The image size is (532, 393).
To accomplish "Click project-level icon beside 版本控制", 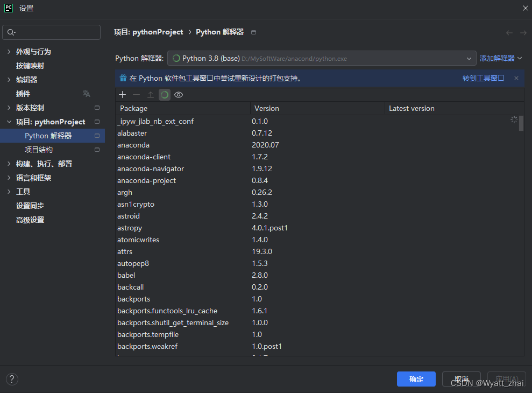I will [97, 108].
